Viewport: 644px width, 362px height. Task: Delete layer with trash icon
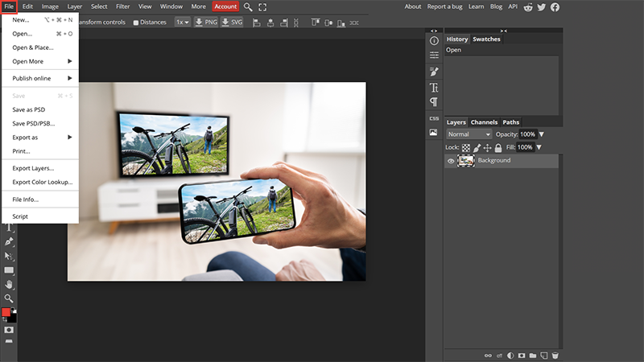point(555,356)
